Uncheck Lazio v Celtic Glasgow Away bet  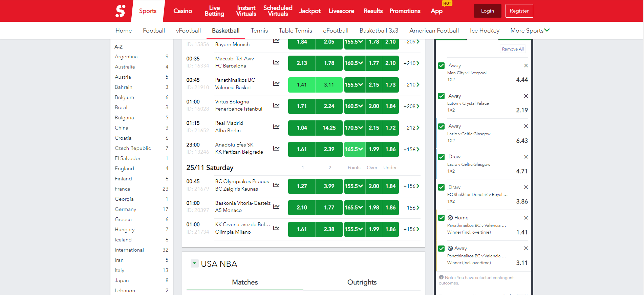[441, 126]
